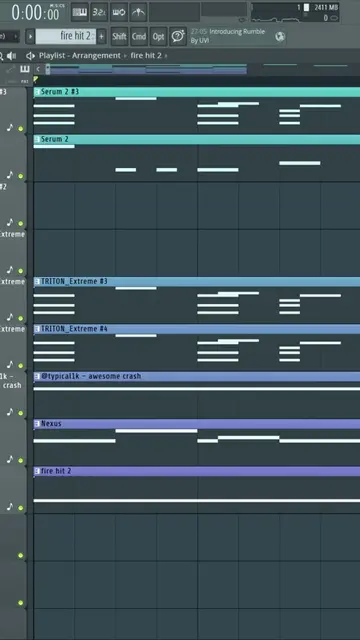The height and width of the screenshot is (640, 360).
Task: Mute the track holding the Serum 2 clip
Action: [21, 176]
